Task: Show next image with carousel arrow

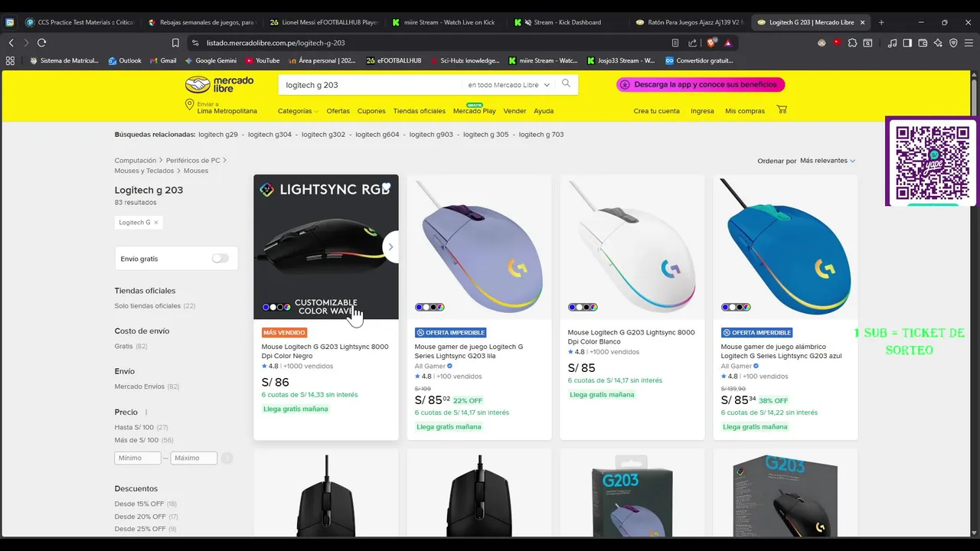Action: pos(390,247)
